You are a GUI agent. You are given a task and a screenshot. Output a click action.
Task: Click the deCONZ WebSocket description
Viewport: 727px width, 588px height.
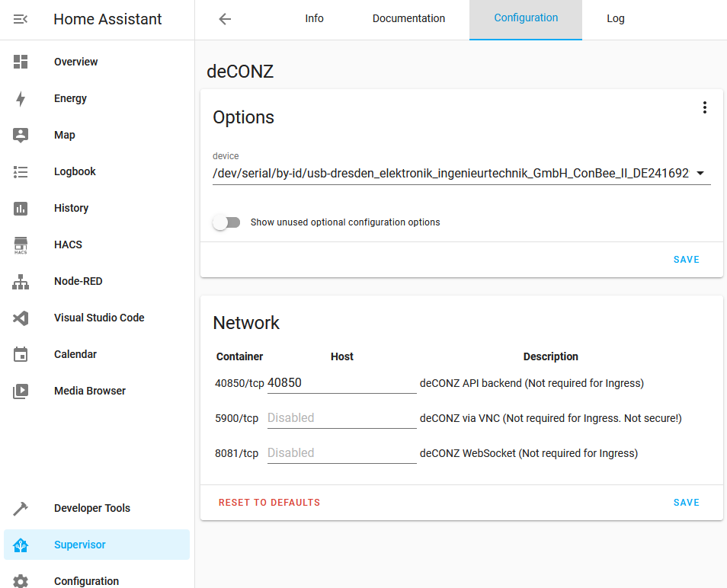click(x=529, y=453)
